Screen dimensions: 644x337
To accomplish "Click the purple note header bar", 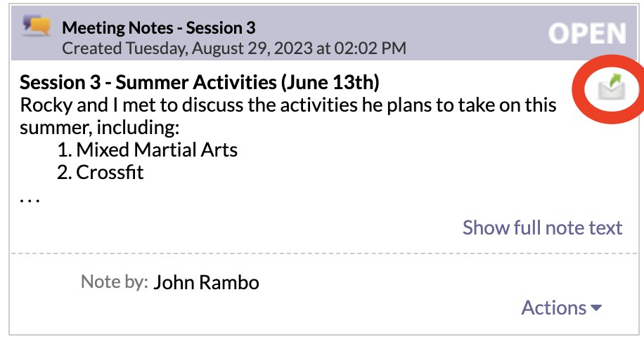I will (x=325, y=33).
